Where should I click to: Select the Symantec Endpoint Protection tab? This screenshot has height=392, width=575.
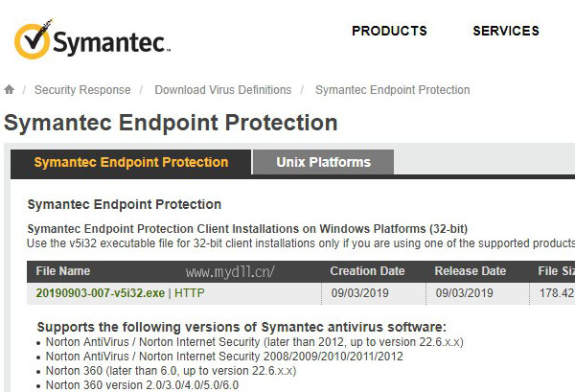(131, 162)
